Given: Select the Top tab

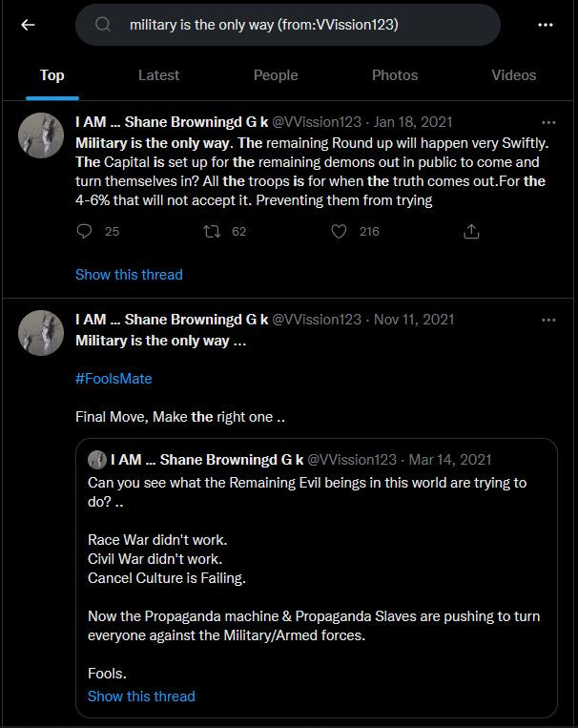Looking at the screenshot, I should coord(52,75).
